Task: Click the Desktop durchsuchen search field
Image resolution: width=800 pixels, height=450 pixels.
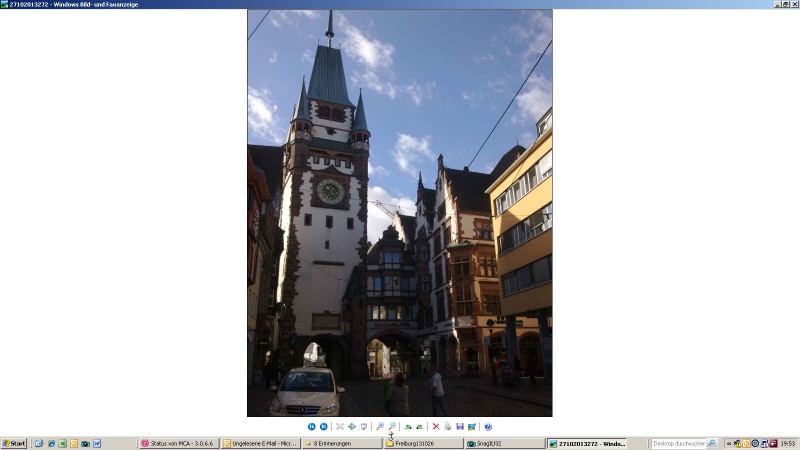Action: point(678,443)
